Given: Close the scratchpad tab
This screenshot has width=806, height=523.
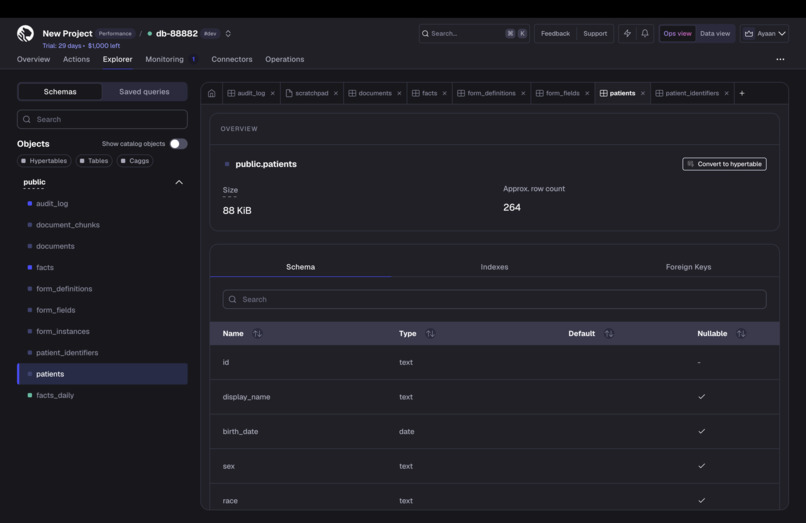Looking at the screenshot, I should [x=336, y=93].
